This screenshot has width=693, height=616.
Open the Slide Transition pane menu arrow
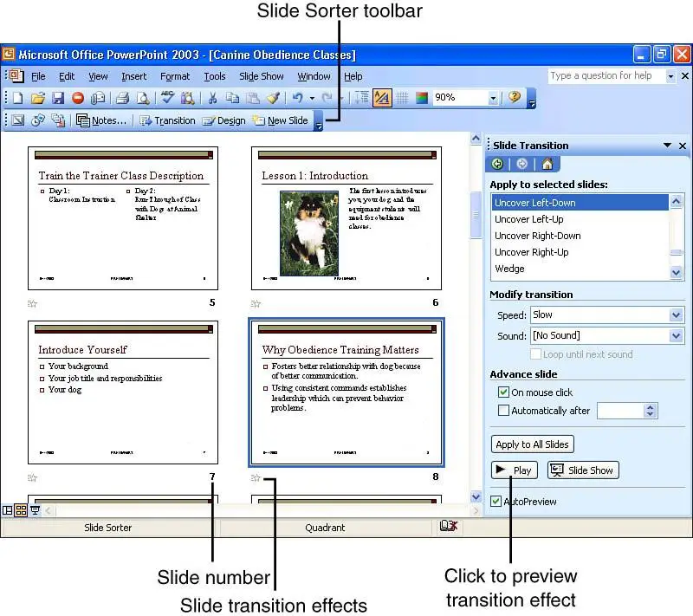667,145
